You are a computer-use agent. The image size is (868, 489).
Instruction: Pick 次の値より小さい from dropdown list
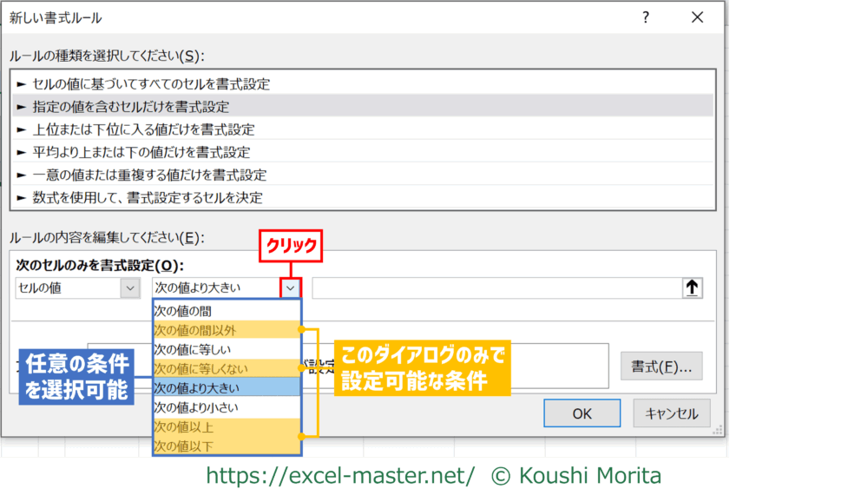pyautogui.click(x=226, y=407)
